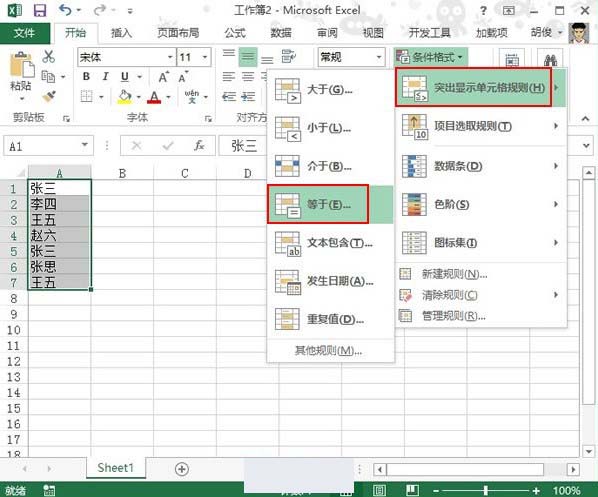The image size is (598, 497).
Task: Click the wén phonetic guide icon
Action: tap(191, 97)
